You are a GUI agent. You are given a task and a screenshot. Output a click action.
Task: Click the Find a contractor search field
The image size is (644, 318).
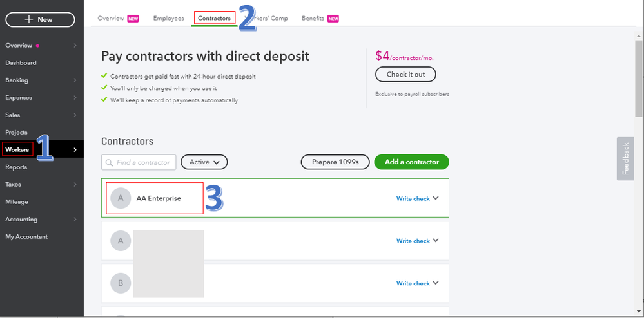pos(139,162)
